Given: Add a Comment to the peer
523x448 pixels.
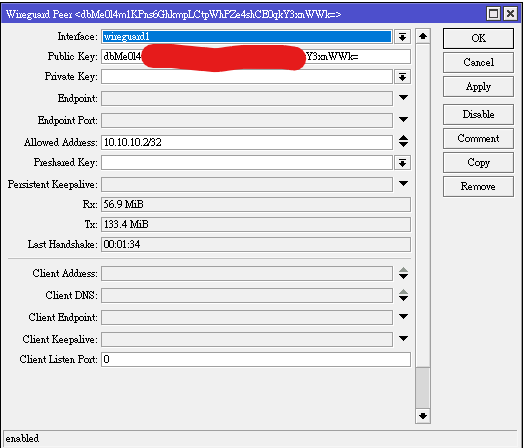Looking at the screenshot, I should pos(478,138).
